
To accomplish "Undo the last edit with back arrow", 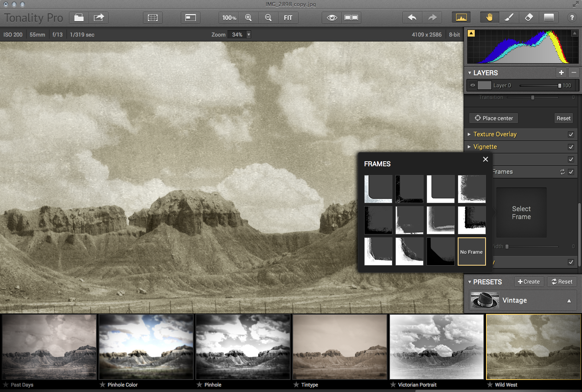I will [x=412, y=17].
